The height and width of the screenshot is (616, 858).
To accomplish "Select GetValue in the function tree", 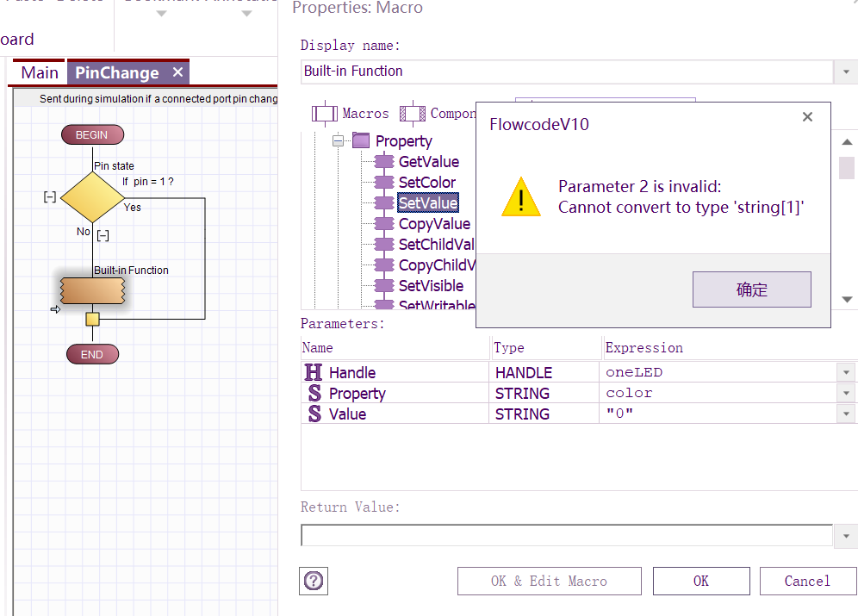I will coord(428,162).
